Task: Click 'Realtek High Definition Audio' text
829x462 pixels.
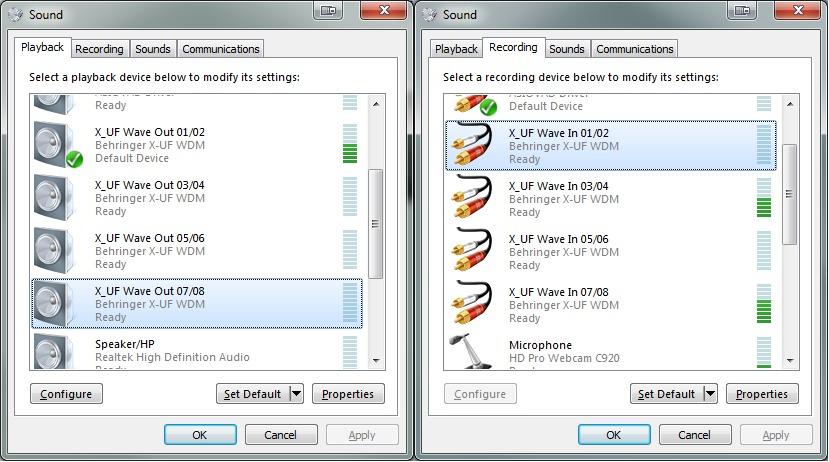Action: 172,357
